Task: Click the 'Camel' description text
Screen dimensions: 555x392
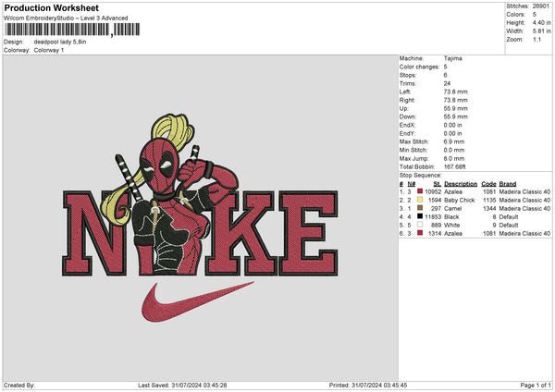Action: [x=452, y=208]
